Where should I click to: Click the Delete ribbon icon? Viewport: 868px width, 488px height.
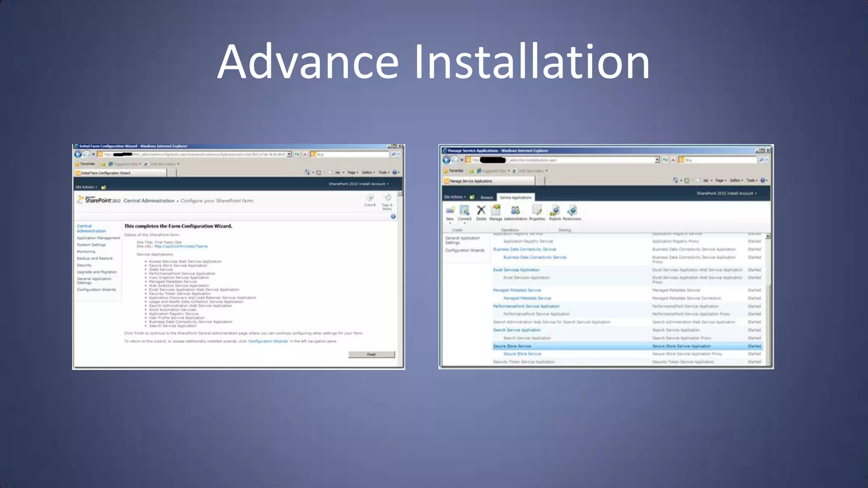pyautogui.click(x=481, y=210)
